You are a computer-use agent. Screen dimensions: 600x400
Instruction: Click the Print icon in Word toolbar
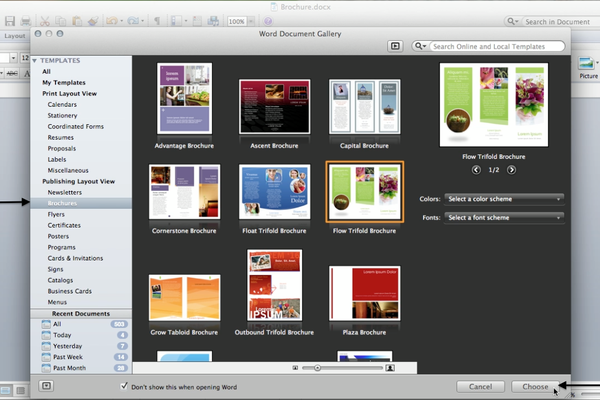[x=26, y=21]
